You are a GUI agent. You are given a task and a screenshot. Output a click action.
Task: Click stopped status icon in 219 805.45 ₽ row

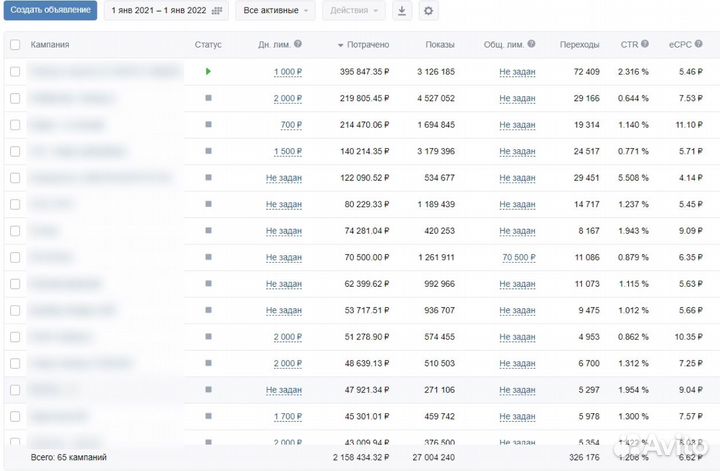point(208,98)
